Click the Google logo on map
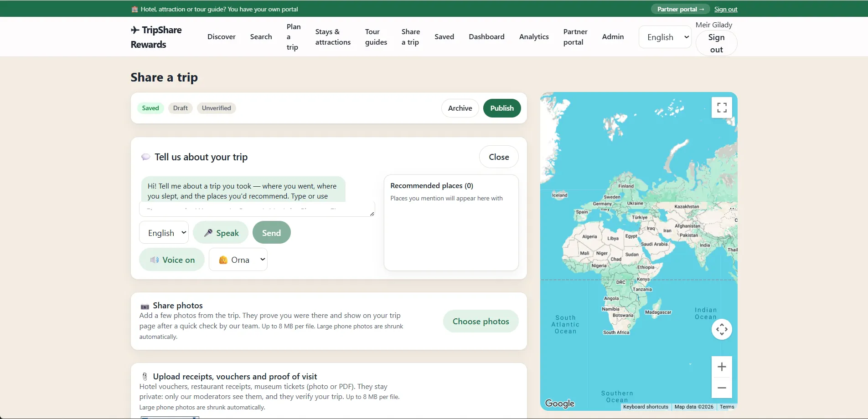Viewport: 868px width, 419px height. [560, 404]
